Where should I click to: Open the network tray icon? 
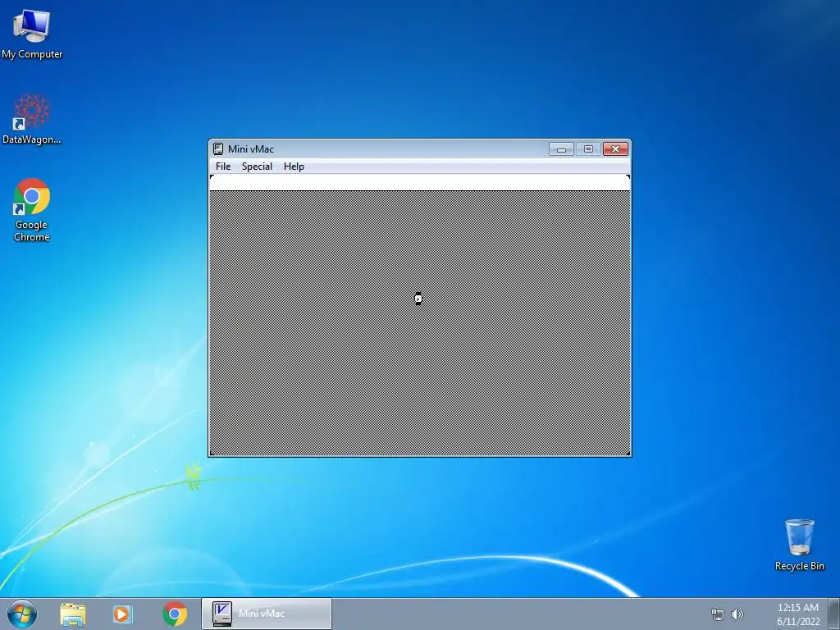717,614
